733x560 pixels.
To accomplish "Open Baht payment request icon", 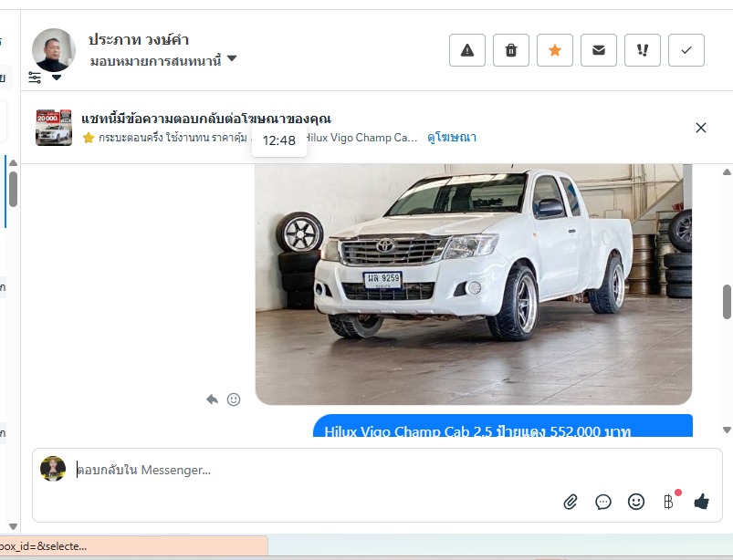I will coord(668,503).
